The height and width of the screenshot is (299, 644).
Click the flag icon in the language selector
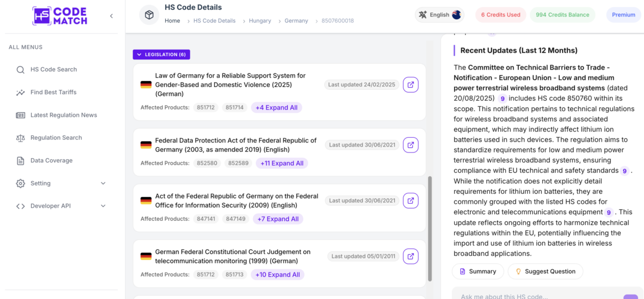(456, 15)
